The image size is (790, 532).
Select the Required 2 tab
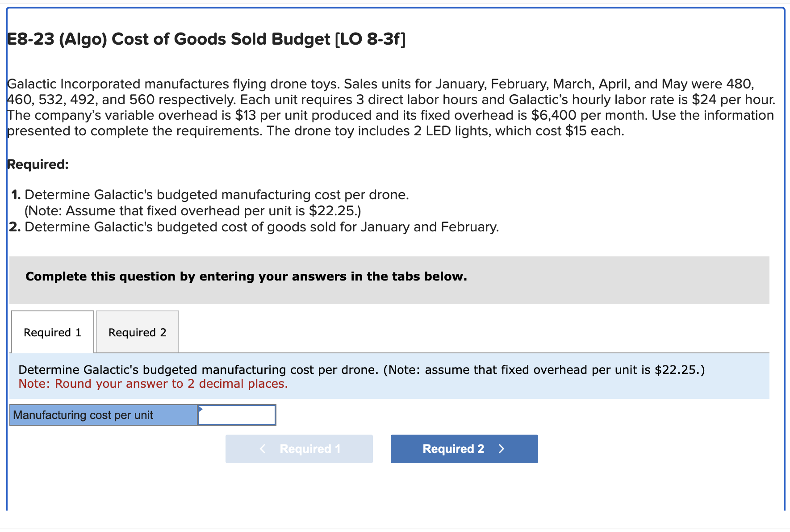pyautogui.click(x=137, y=332)
